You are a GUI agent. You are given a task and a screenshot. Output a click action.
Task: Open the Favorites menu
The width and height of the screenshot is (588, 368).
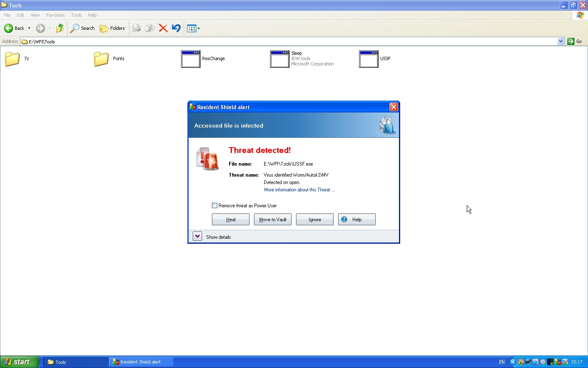pos(55,15)
